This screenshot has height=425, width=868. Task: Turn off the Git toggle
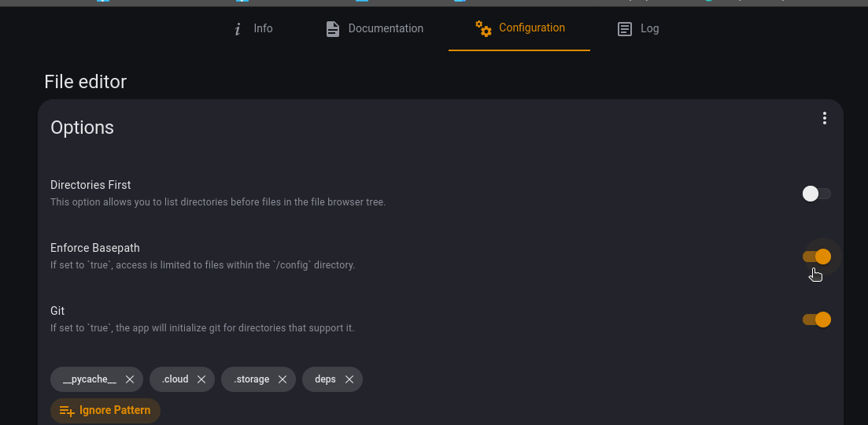click(817, 320)
